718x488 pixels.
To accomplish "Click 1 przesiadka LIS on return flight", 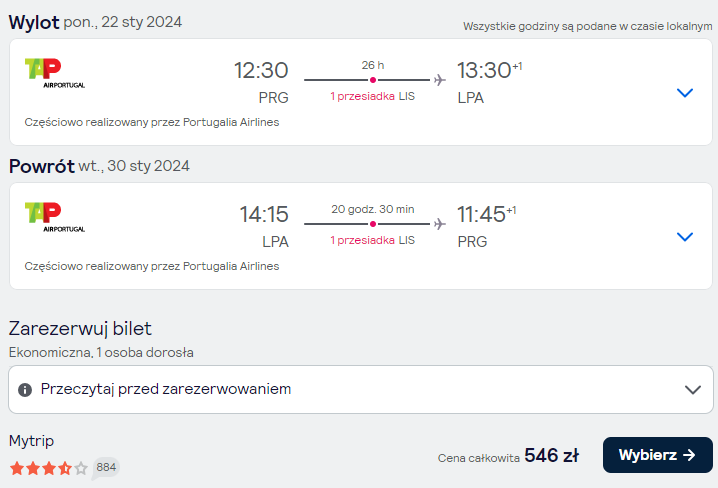I will (372, 240).
